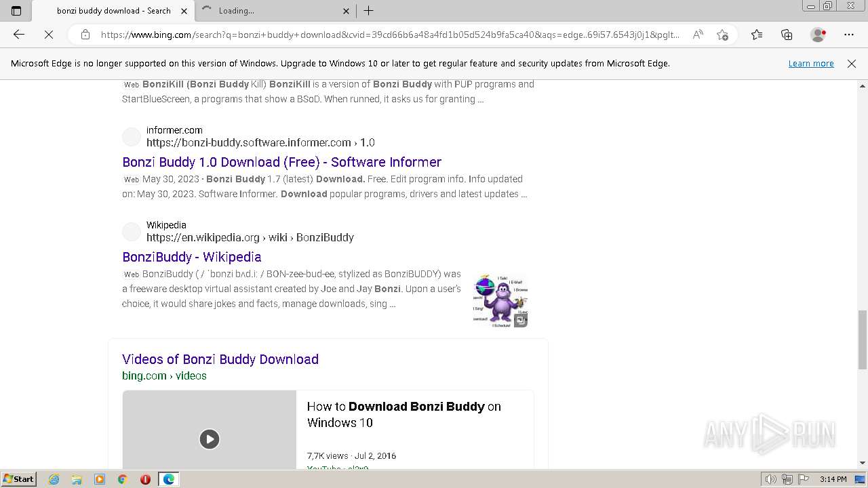Click the 3:14 PM clock

(833, 479)
